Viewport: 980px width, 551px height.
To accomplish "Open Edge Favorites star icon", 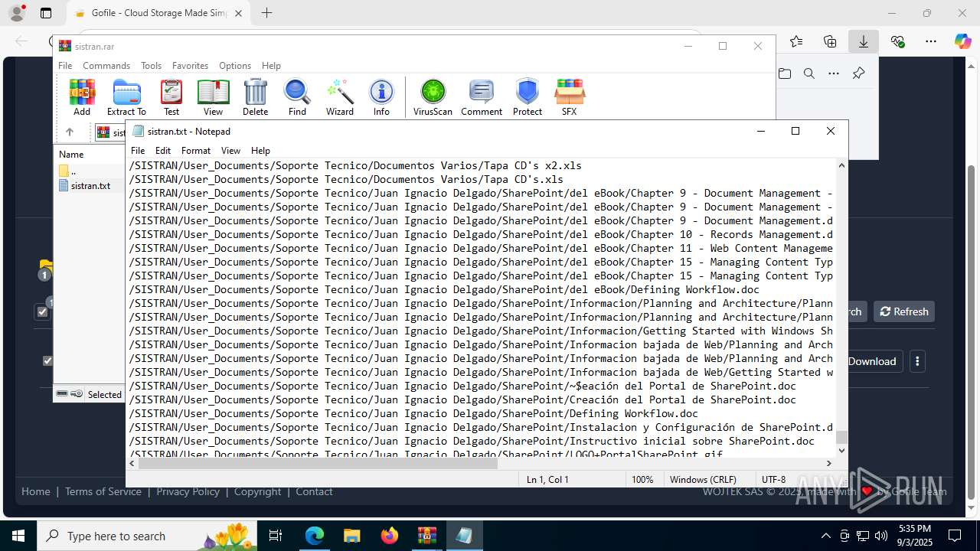I will click(796, 41).
